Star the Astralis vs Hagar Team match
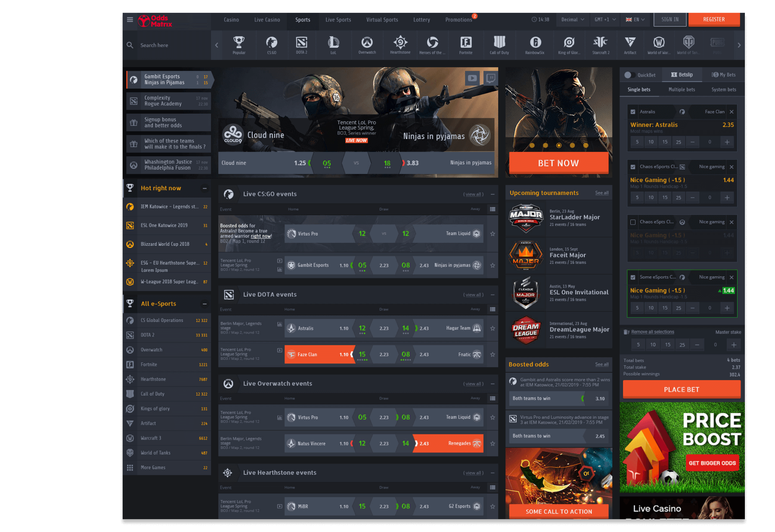Image resolution: width=775 pixels, height=532 pixels. [x=493, y=328]
